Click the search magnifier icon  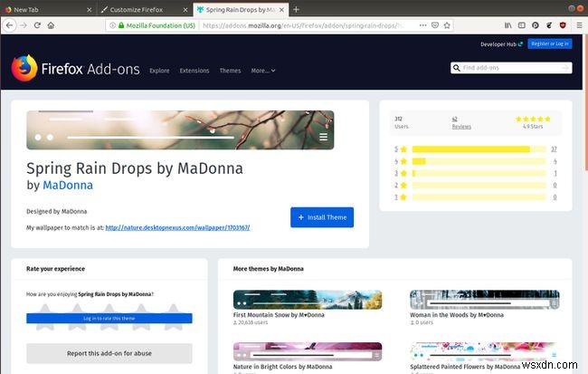tap(456, 68)
